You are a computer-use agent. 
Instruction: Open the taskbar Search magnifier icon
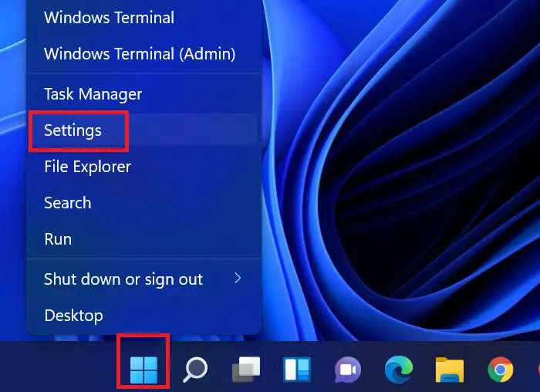click(x=195, y=370)
